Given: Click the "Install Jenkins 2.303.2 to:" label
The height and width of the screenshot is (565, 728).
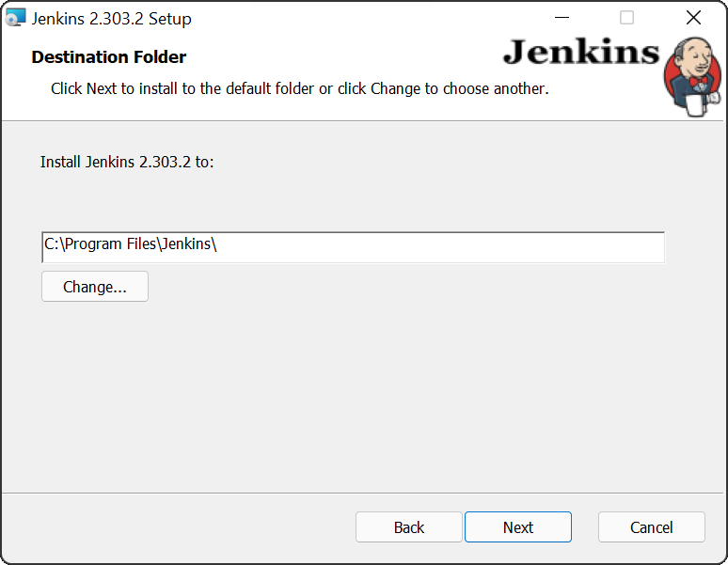Looking at the screenshot, I should click(x=127, y=162).
